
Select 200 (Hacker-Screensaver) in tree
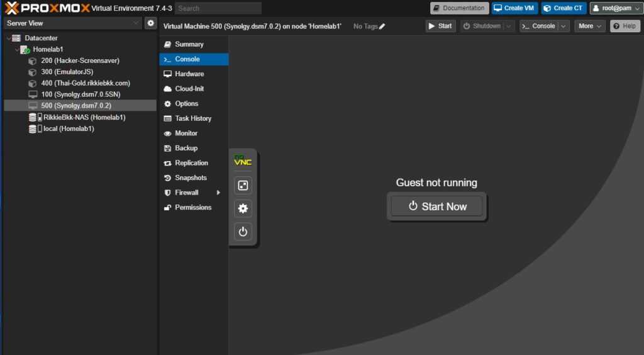[80, 61]
